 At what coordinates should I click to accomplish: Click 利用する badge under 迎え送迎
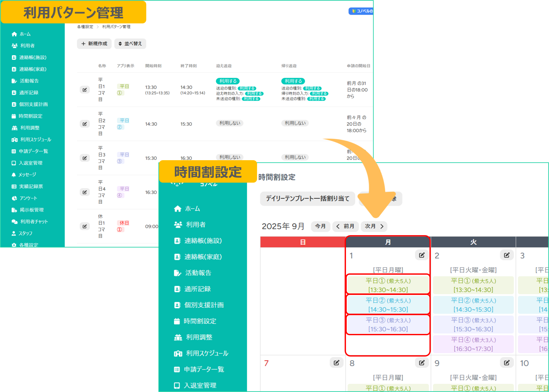coord(228,81)
